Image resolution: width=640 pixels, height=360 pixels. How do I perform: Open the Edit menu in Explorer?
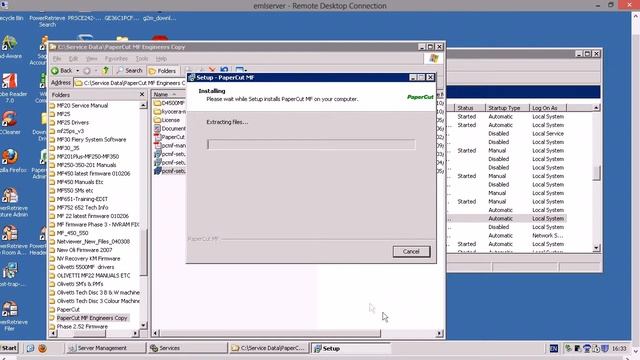73,59
